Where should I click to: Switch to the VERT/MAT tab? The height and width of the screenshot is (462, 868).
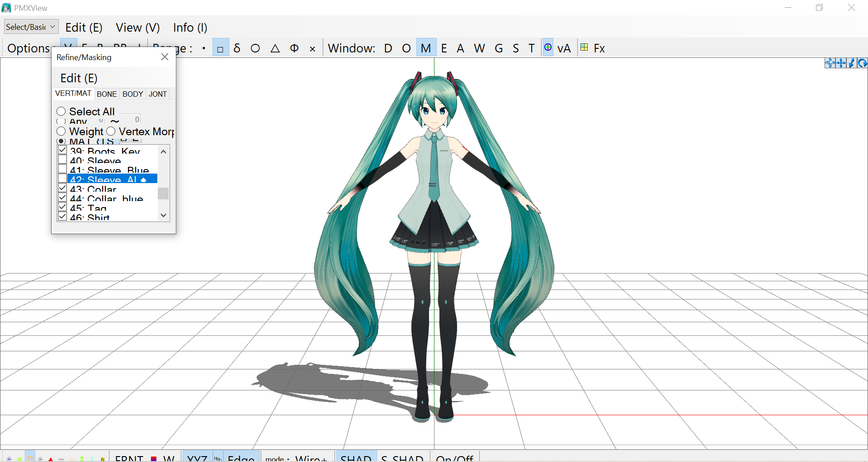pos(73,94)
